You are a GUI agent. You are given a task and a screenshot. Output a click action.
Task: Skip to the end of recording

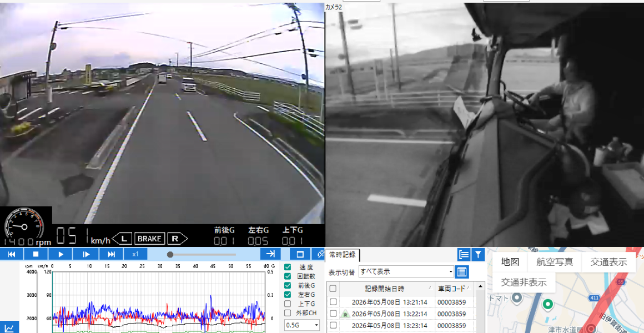click(111, 254)
